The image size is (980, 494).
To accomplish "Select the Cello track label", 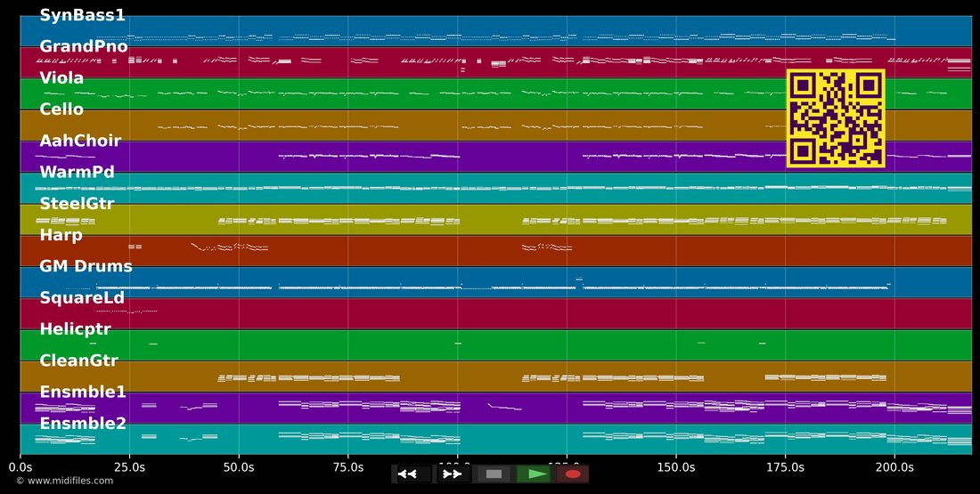I will pos(61,109).
